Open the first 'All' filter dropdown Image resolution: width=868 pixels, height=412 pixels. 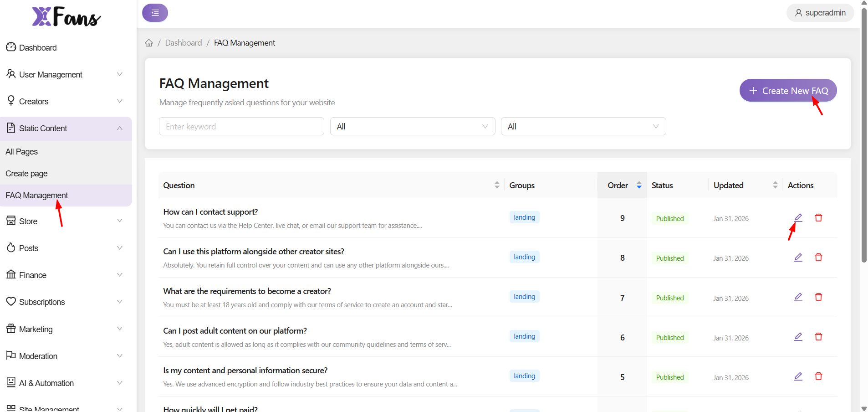coord(412,126)
